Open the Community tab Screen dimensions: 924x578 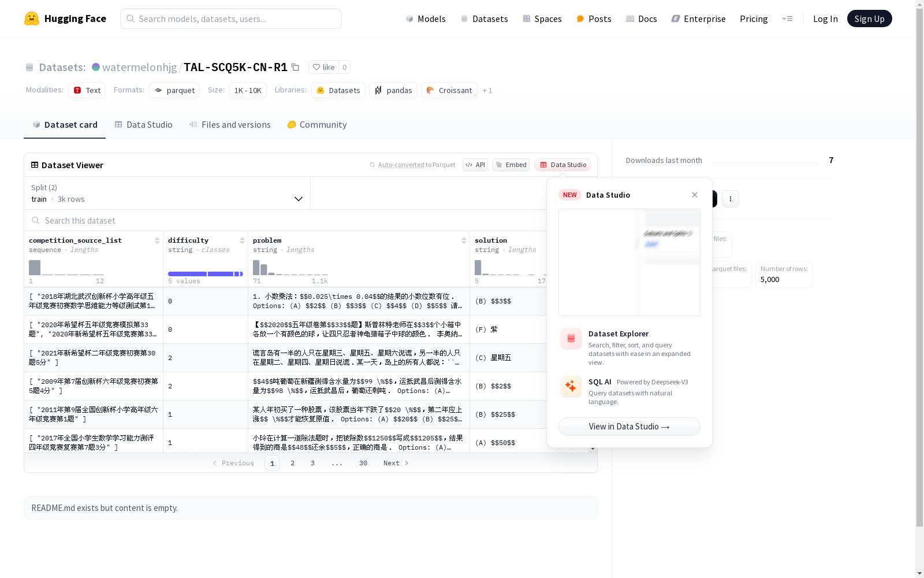pos(317,125)
